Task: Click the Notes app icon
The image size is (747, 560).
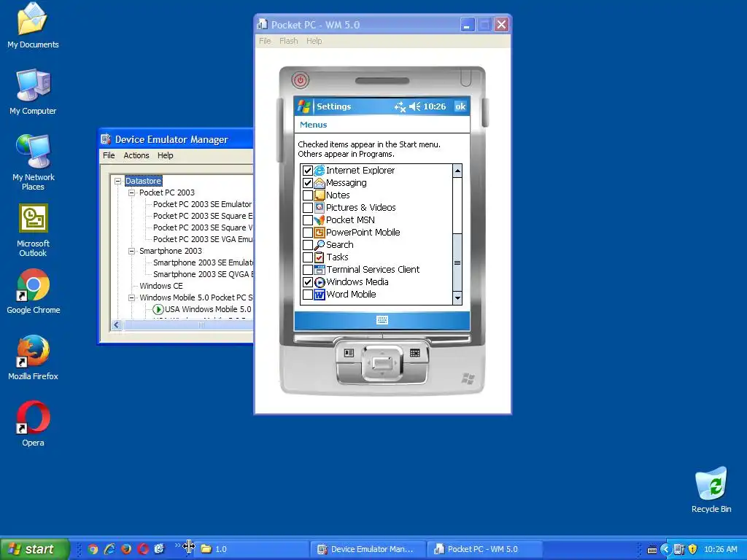Action: click(x=320, y=195)
